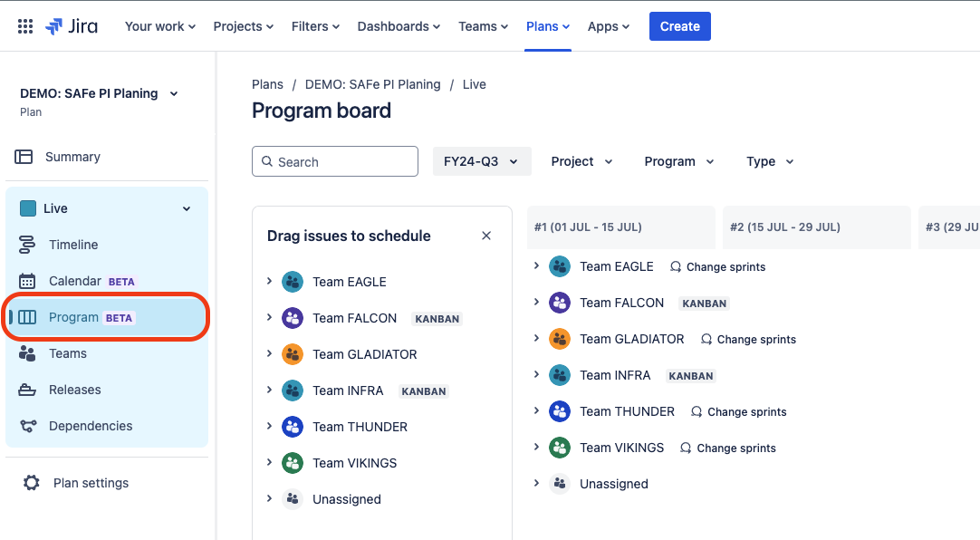Open the Summary sidebar icon
Viewport: 980px width, 540px height.
(x=26, y=156)
